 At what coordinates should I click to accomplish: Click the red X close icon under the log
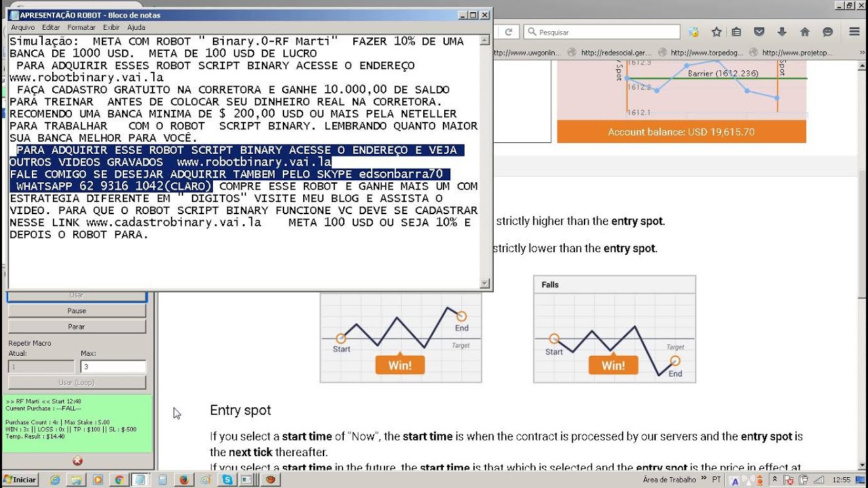click(x=77, y=461)
